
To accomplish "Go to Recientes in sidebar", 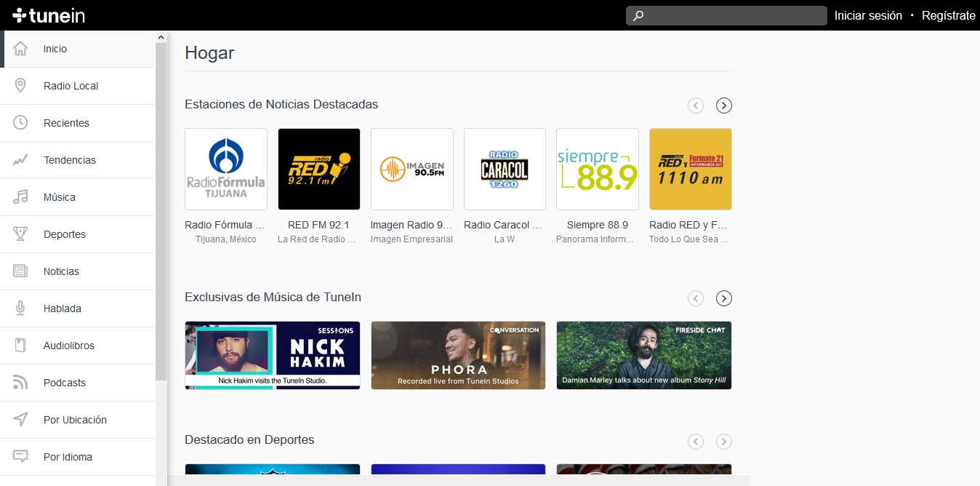I will (x=78, y=123).
